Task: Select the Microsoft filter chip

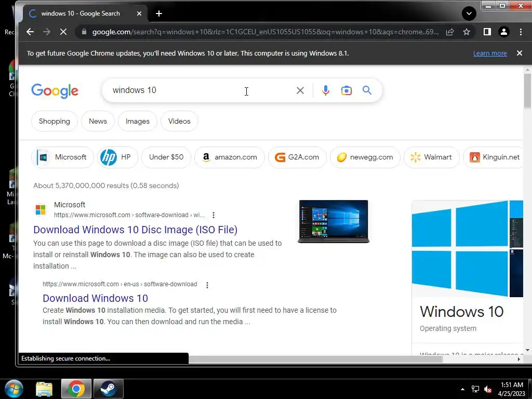Action: [x=62, y=157]
